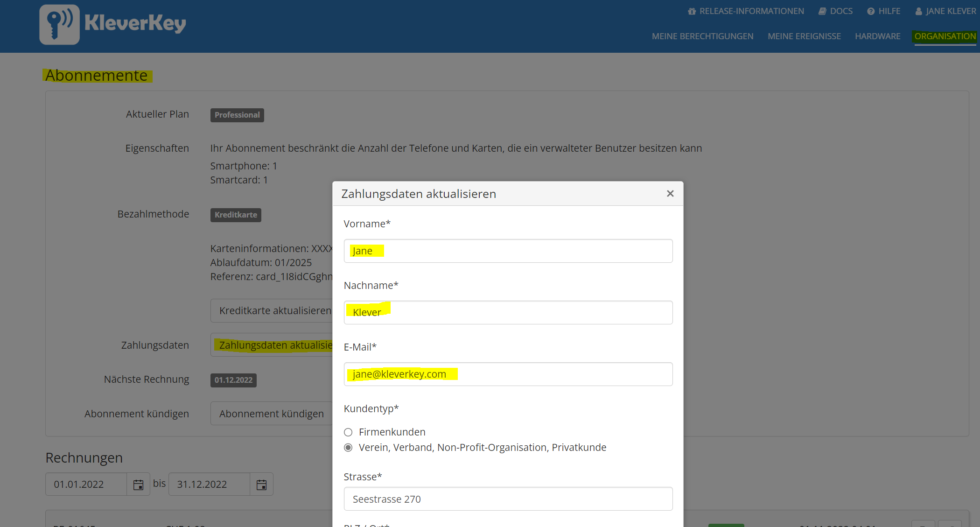
Task: Click the Docs book icon
Action: (822, 11)
